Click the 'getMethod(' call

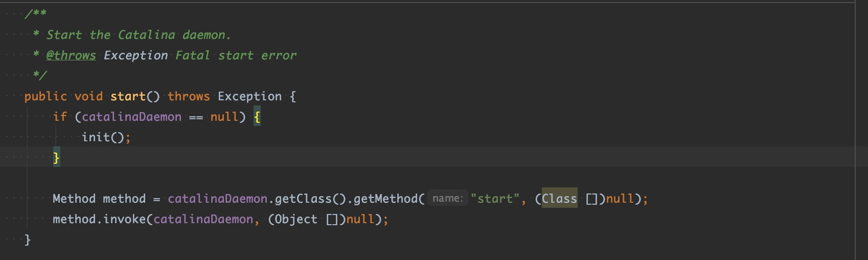point(389,199)
